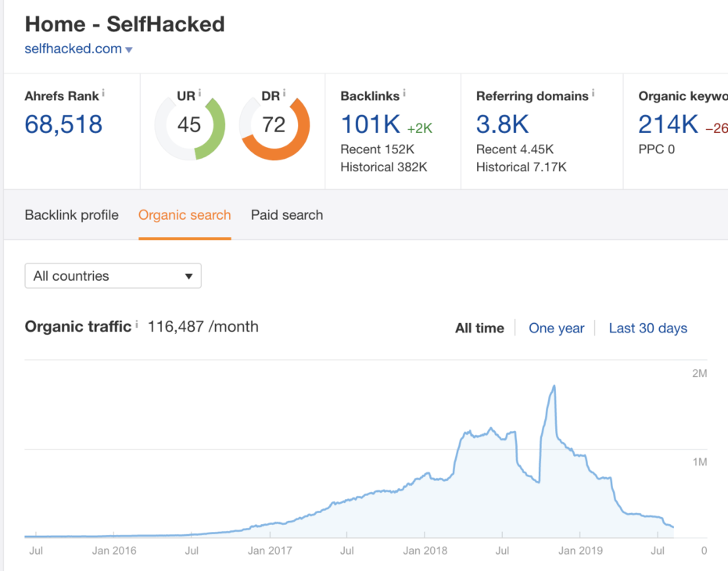Image resolution: width=728 pixels, height=571 pixels.
Task: Show One year traffic range
Action: tap(557, 328)
